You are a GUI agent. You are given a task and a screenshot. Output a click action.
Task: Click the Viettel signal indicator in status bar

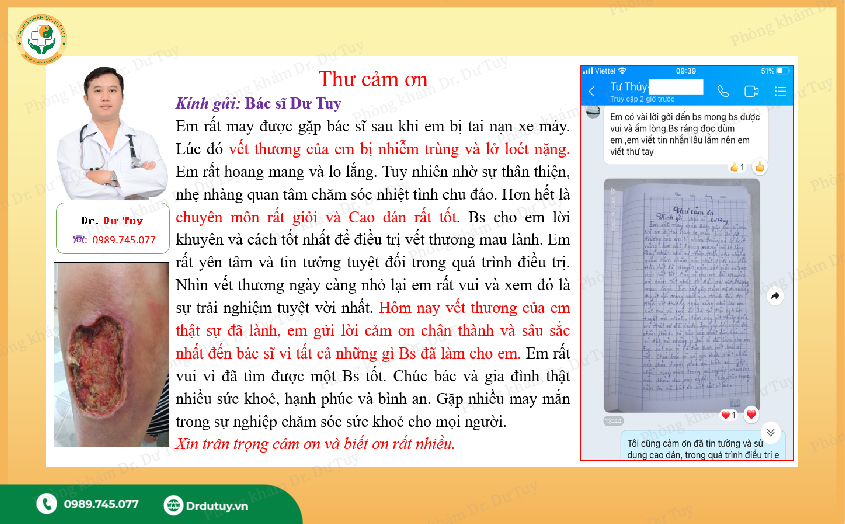tap(604, 71)
